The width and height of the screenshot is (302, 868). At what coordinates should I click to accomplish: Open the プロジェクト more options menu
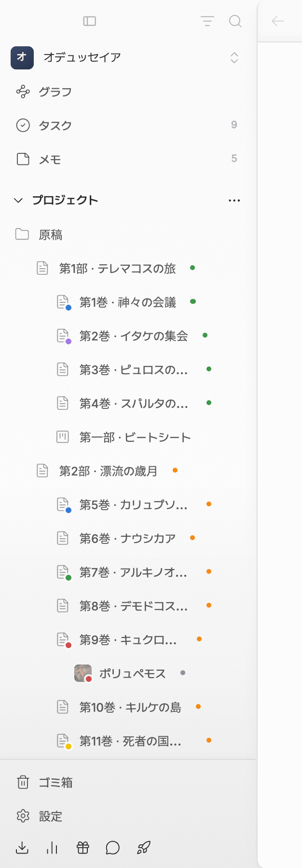234,200
